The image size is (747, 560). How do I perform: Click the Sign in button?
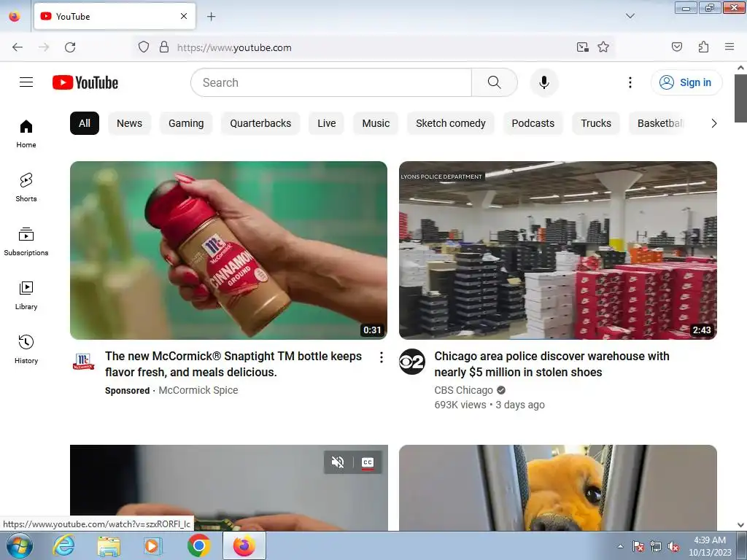click(686, 82)
